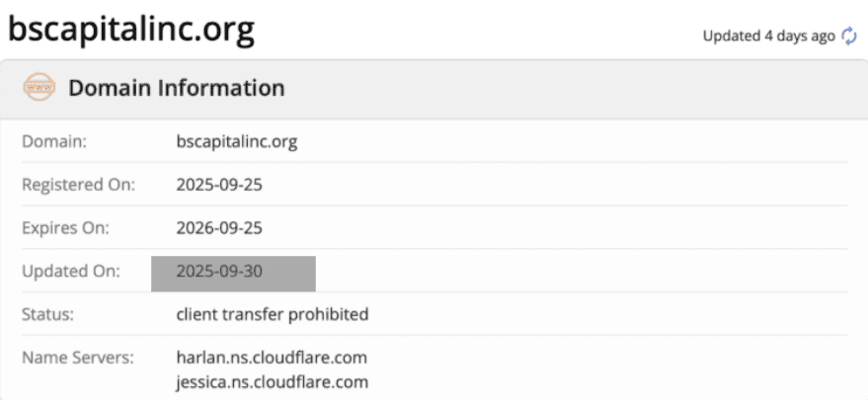Click the gray highlight box's right edge
868x410 pixels.
[314, 274]
